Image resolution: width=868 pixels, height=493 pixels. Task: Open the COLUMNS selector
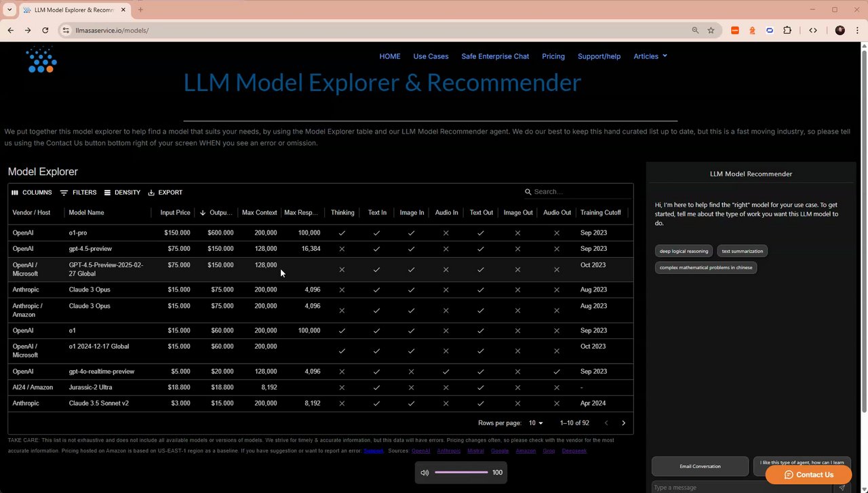(x=32, y=193)
